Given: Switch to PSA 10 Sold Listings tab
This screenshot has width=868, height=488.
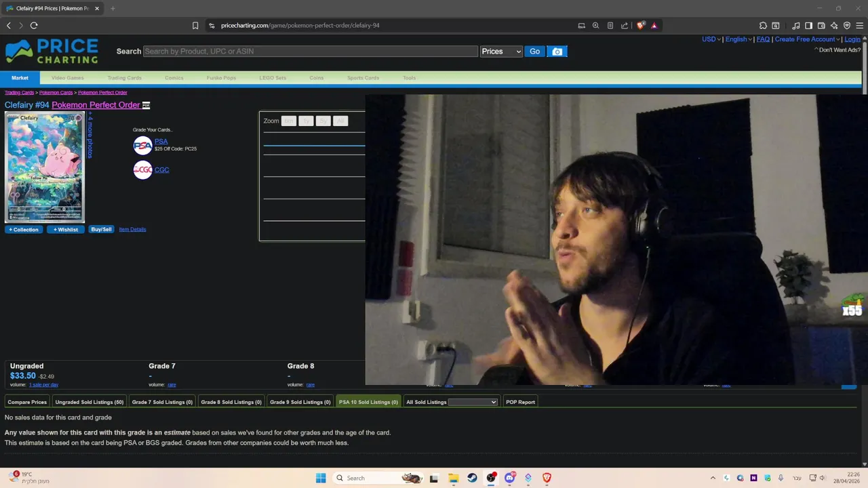Looking at the screenshot, I should 368,402.
